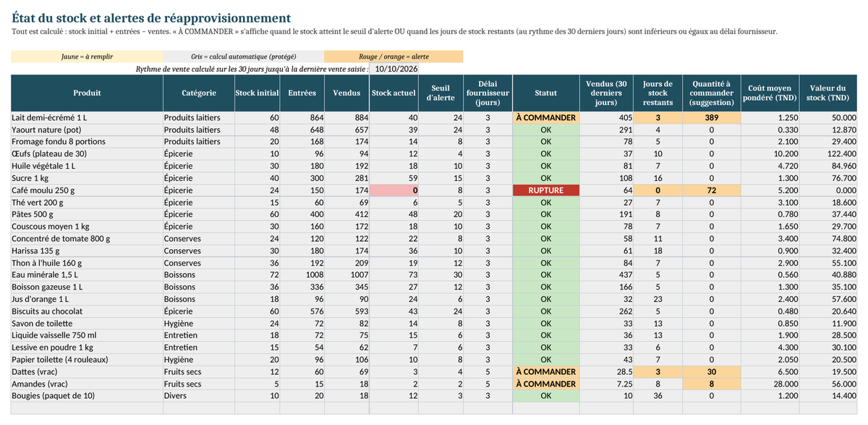
Task: Click the 437 sold-in-30-days cell
Action: (606, 275)
